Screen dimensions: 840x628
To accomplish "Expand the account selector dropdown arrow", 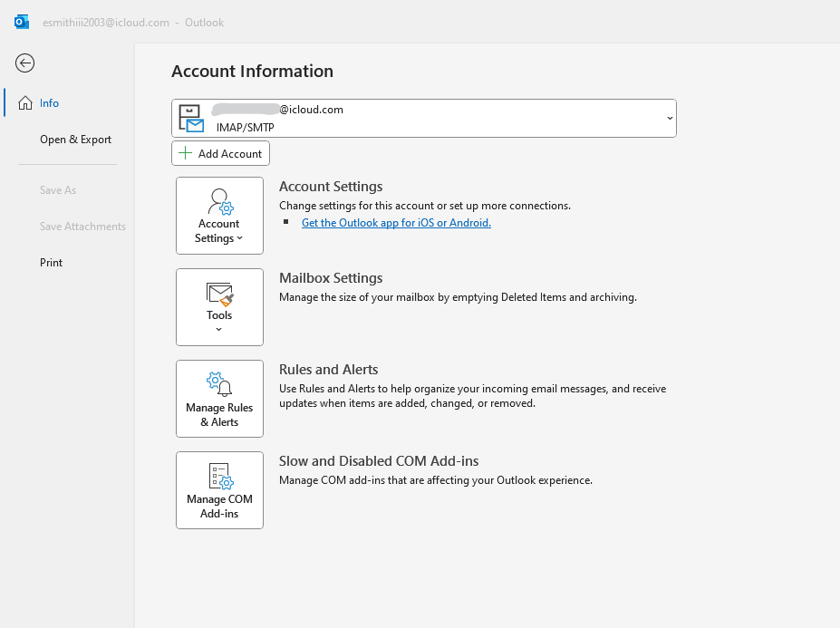I will pos(670,118).
